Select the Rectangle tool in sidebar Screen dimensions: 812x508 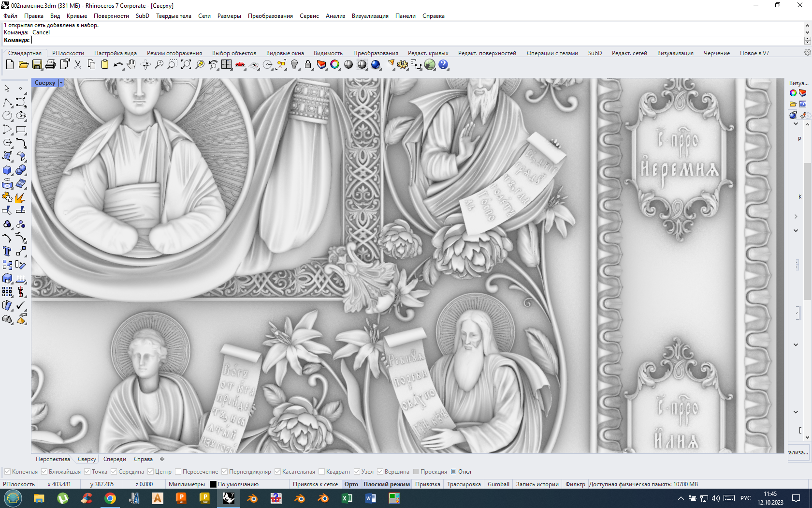click(21, 129)
